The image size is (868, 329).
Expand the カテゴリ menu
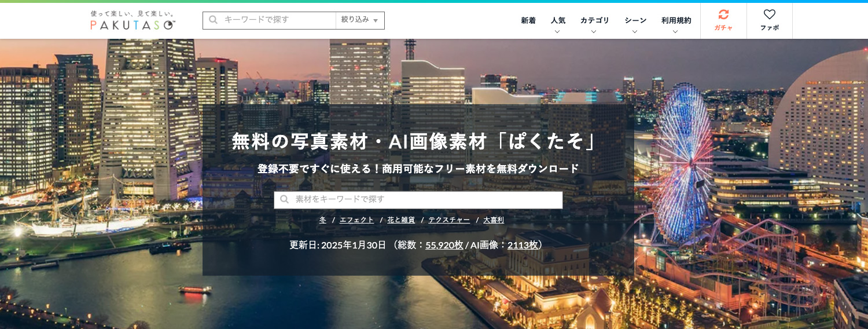click(x=594, y=24)
